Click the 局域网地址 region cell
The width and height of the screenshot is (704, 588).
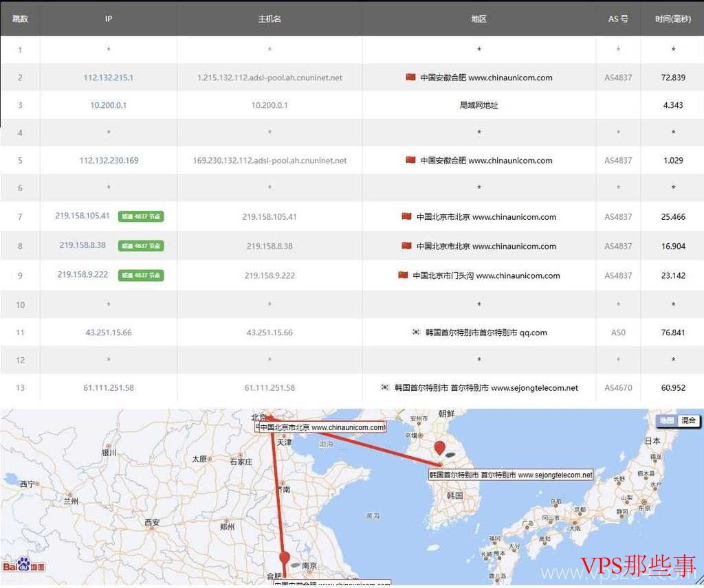coord(478,105)
